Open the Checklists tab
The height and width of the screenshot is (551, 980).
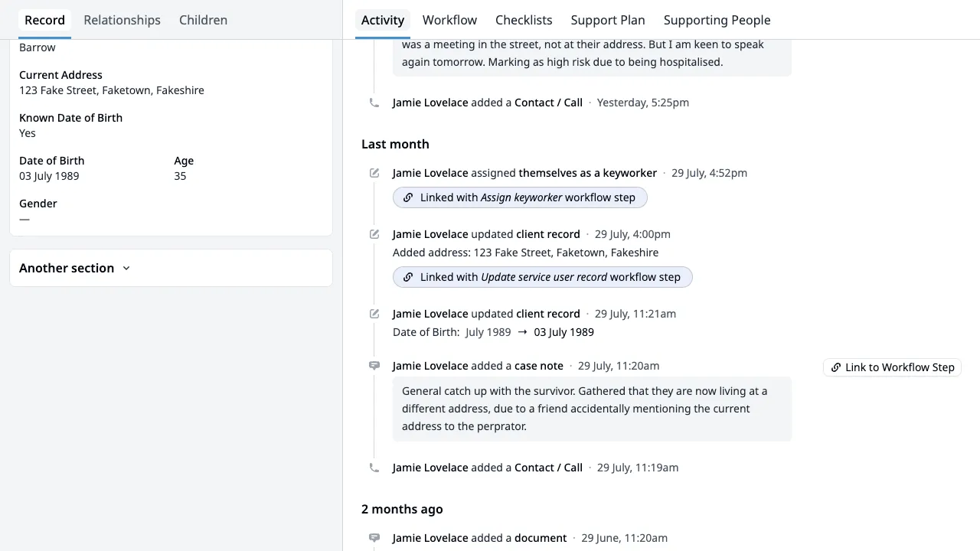pyautogui.click(x=524, y=20)
